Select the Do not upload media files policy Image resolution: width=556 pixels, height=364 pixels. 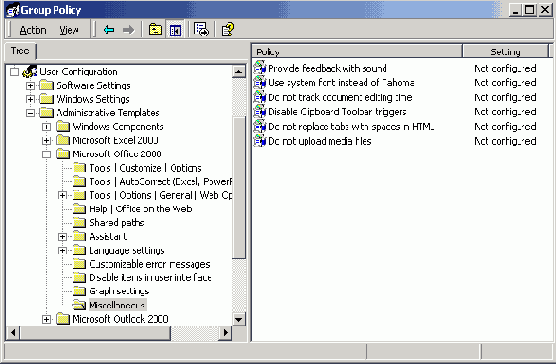(319, 141)
